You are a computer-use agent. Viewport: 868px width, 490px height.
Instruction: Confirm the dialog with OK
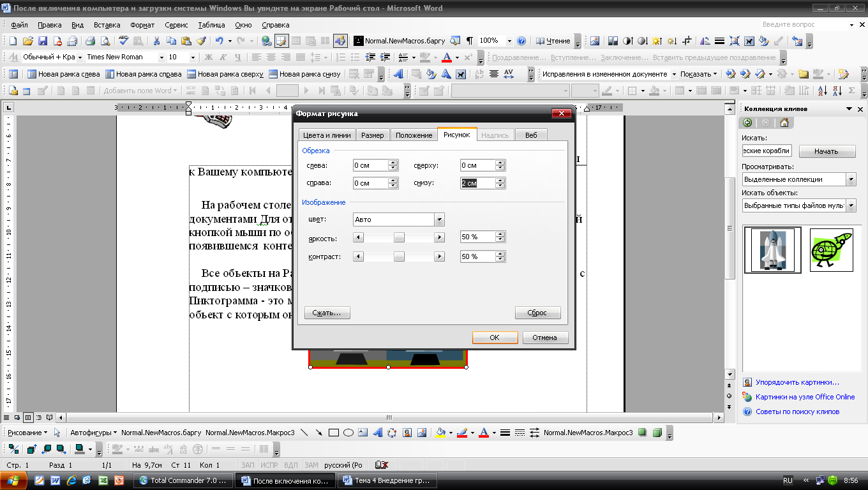tap(495, 338)
